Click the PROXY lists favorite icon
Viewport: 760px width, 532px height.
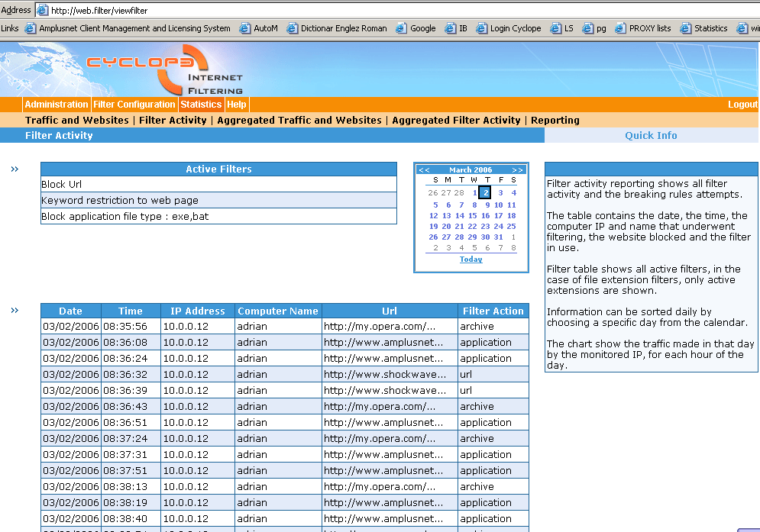pyautogui.click(x=620, y=28)
